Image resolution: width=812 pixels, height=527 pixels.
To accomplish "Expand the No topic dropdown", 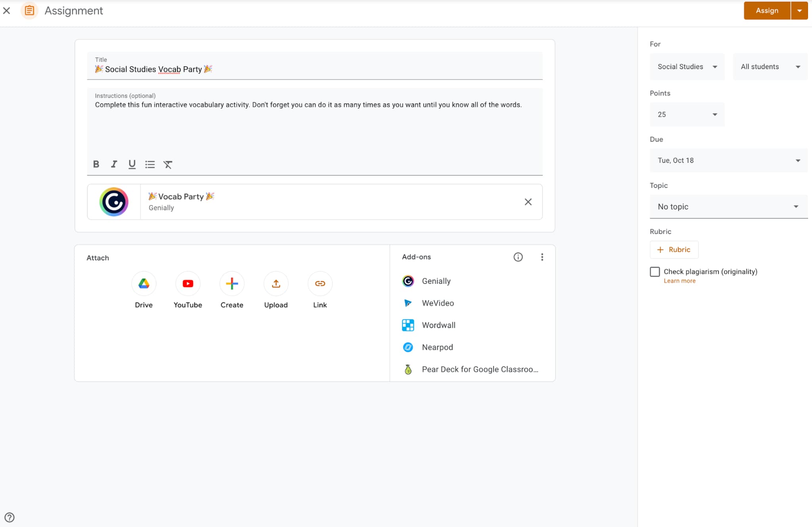I will point(728,206).
